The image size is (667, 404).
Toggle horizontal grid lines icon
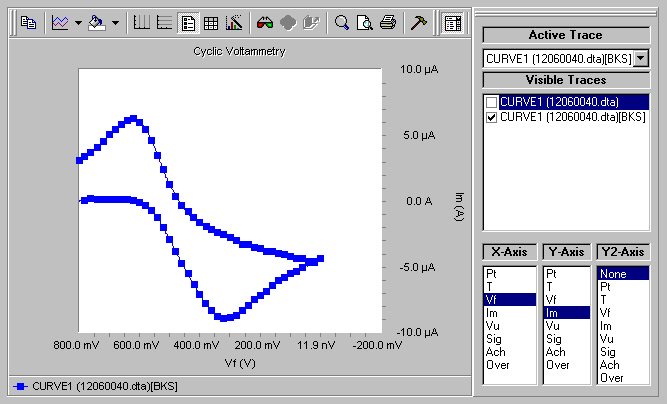click(165, 23)
